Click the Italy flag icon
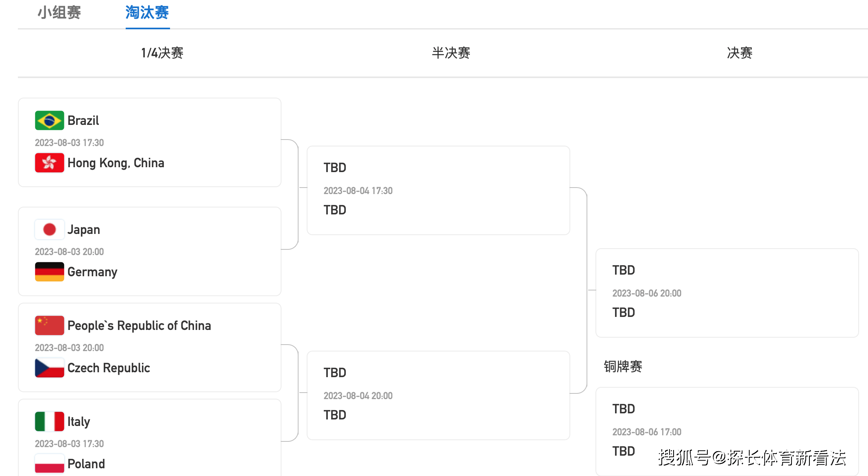Viewport: 868px width, 476px height. [49, 421]
